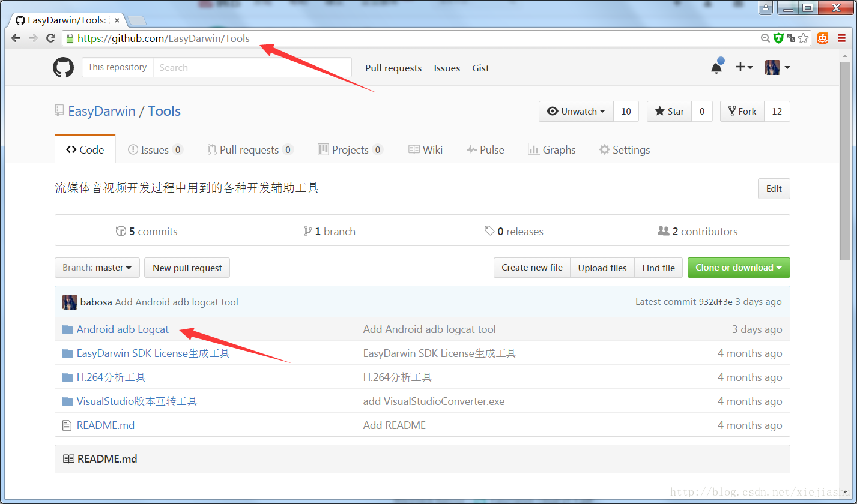
Task: Focus the repository search field
Action: point(252,67)
